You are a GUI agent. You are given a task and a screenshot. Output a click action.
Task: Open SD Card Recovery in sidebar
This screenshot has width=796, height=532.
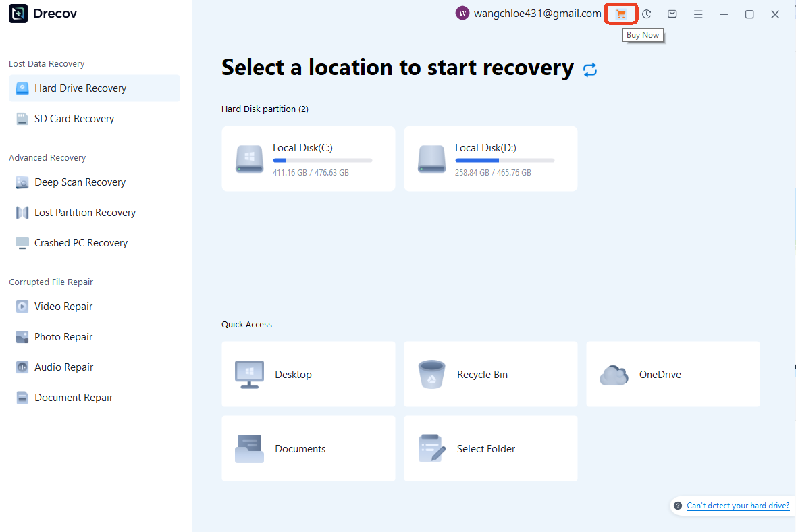pos(74,119)
